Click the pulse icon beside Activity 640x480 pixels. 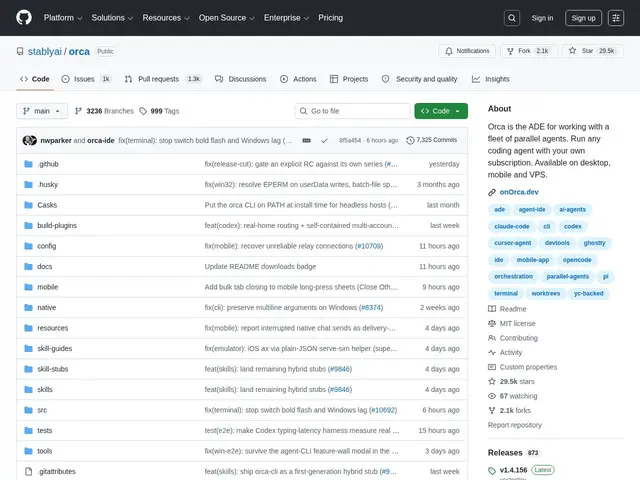coord(492,353)
